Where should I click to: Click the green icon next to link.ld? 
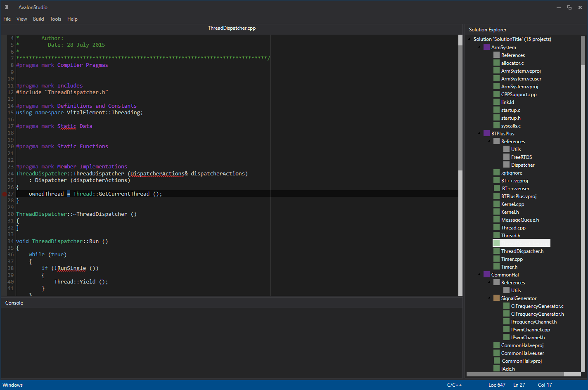coord(496,102)
